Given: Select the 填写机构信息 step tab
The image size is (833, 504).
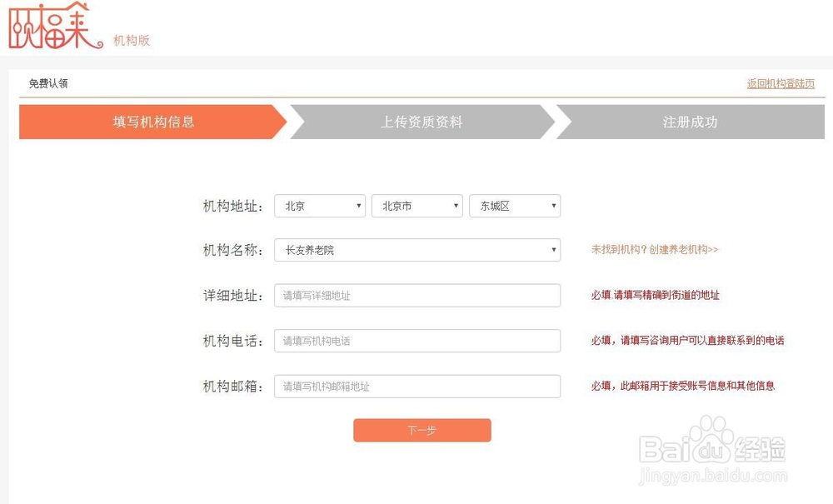Looking at the screenshot, I should pyautogui.click(x=153, y=122).
